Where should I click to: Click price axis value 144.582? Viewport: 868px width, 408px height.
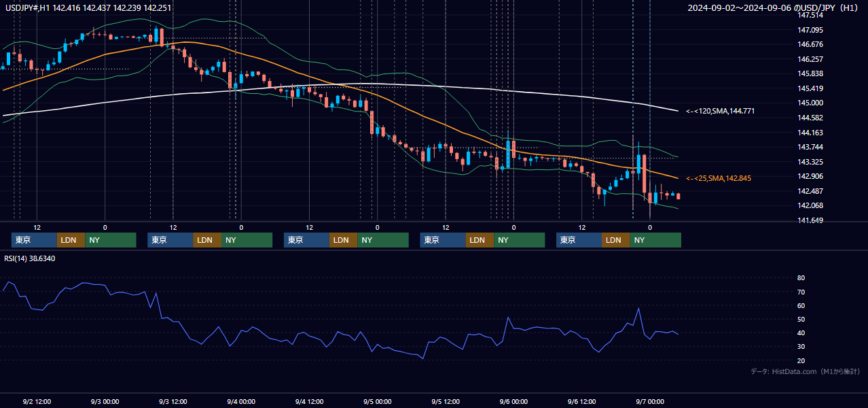810,118
